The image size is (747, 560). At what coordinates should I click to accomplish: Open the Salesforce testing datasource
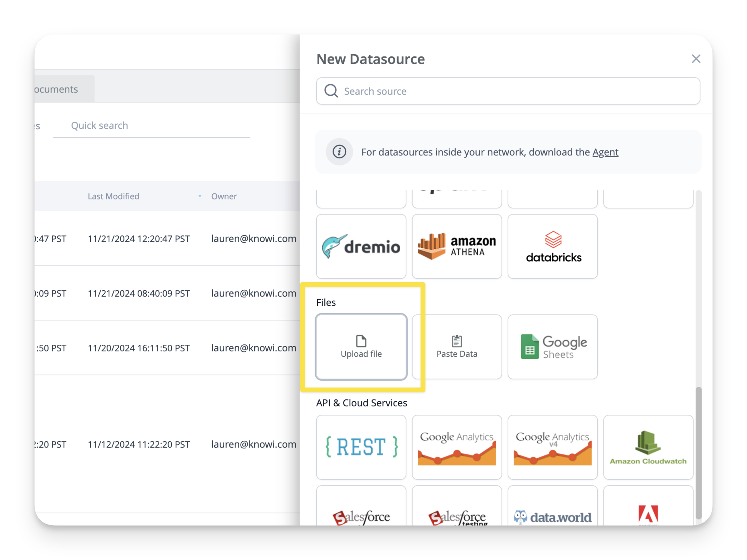[x=457, y=506]
